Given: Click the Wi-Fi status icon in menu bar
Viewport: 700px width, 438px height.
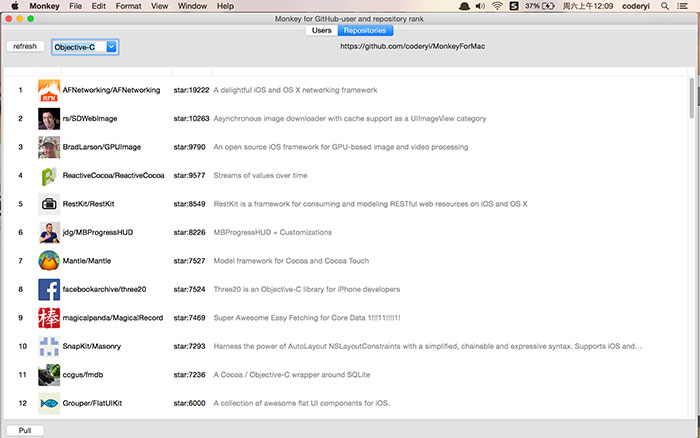Looking at the screenshot, I should (x=497, y=6).
